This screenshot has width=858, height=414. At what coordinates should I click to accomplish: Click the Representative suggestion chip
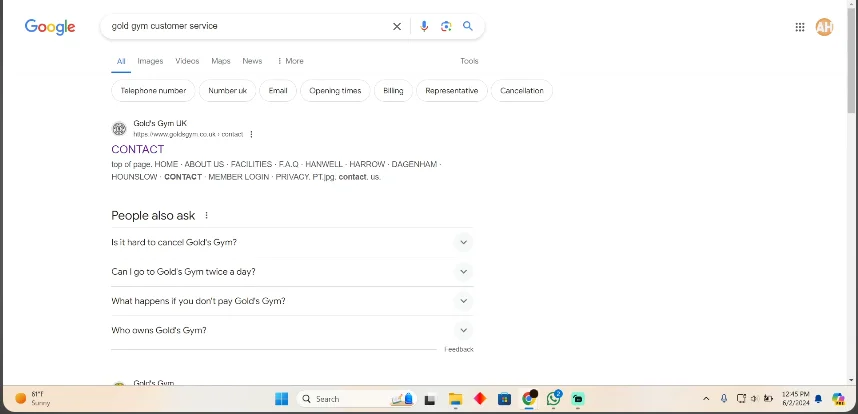452,91
